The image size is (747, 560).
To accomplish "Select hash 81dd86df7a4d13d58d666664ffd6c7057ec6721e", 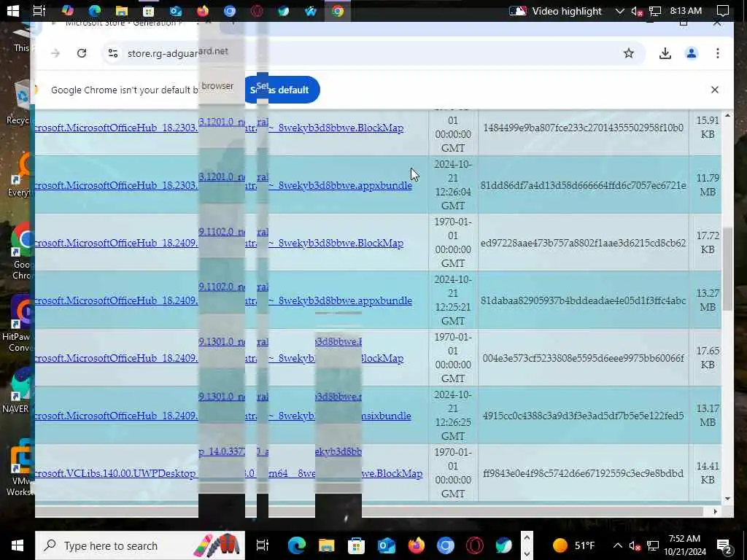I will [583, 185].
